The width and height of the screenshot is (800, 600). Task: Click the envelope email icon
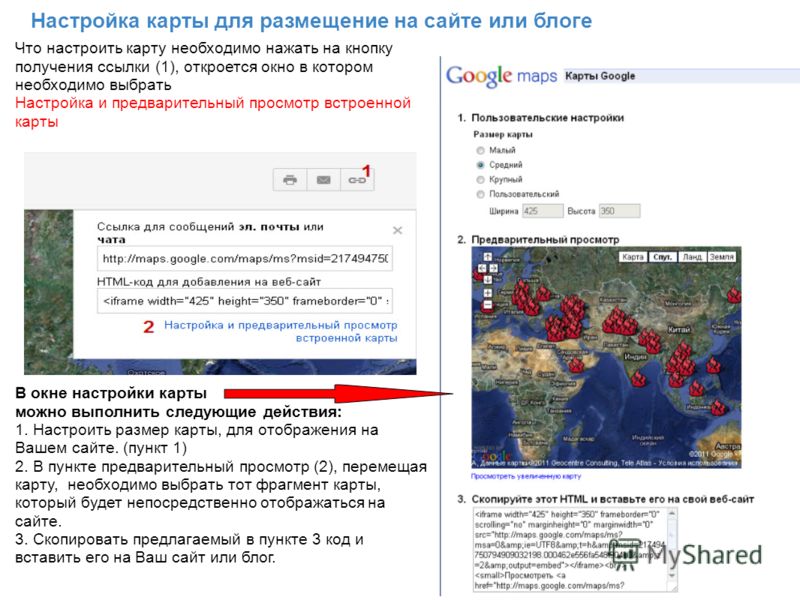pos(323,180)
